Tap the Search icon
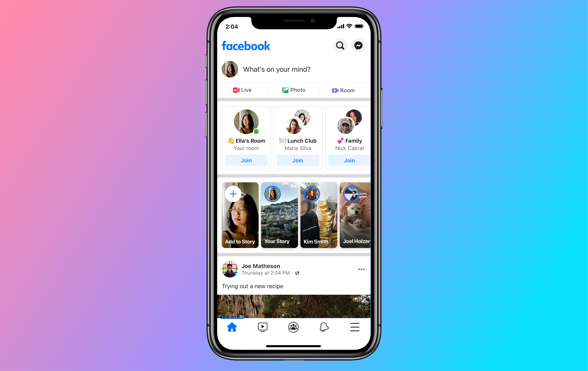Screen dimensions: 588x371 pos(340,46)
